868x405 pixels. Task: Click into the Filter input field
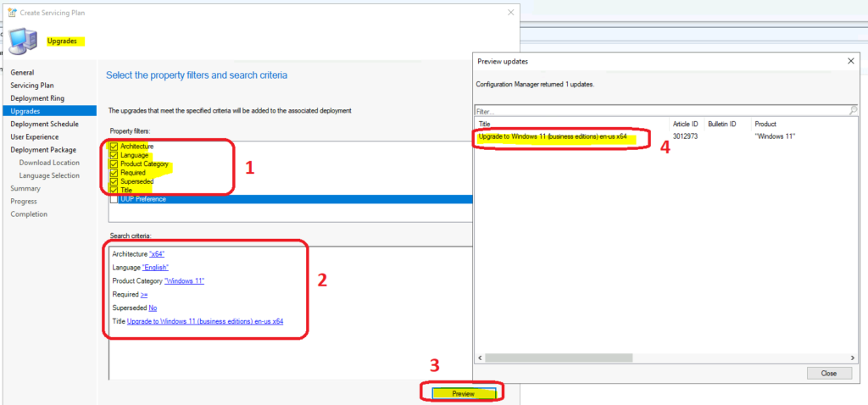coord(661,111)
